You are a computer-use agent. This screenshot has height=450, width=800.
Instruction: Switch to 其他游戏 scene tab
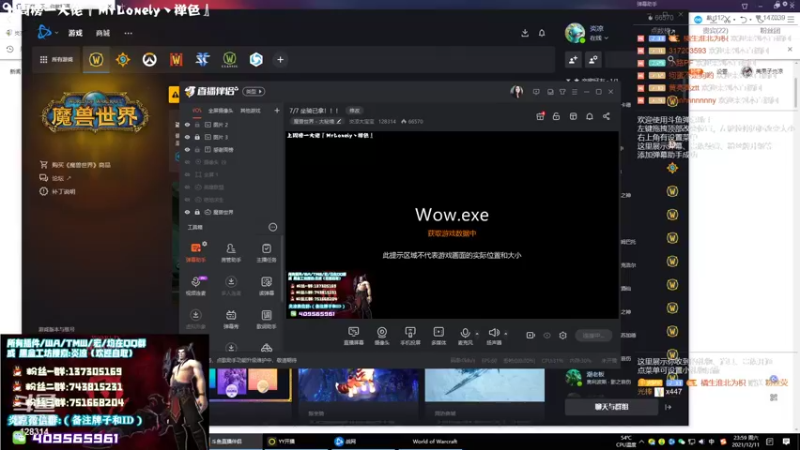click(250, 111)
